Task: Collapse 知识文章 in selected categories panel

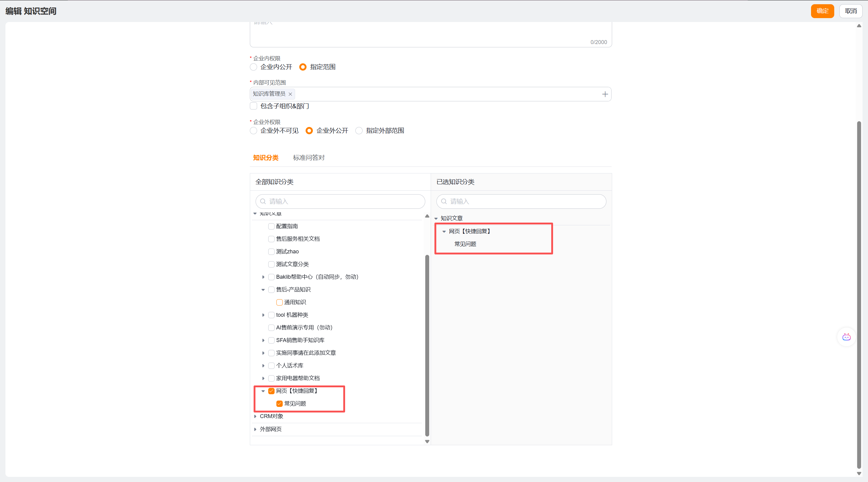Action: tap(436, 219)
